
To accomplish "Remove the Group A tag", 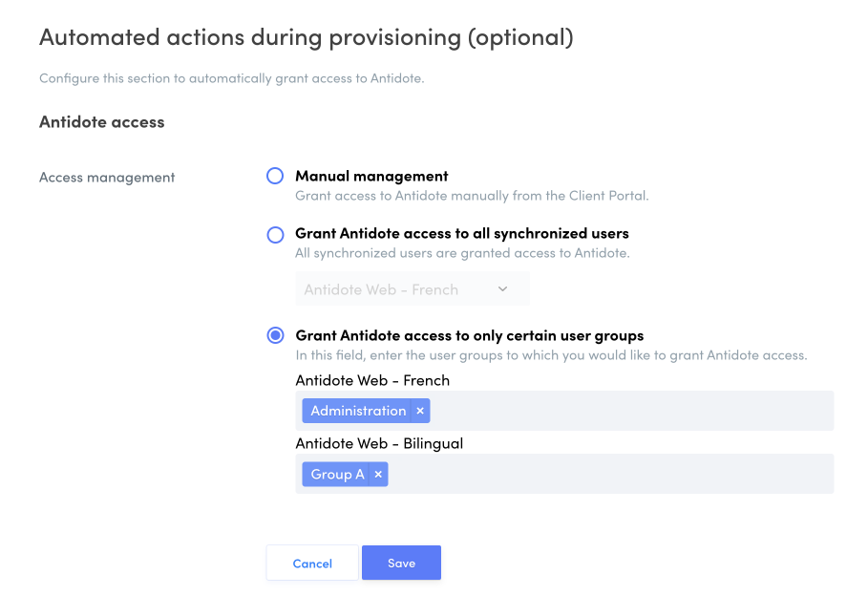I will click(x=378, y=474).
